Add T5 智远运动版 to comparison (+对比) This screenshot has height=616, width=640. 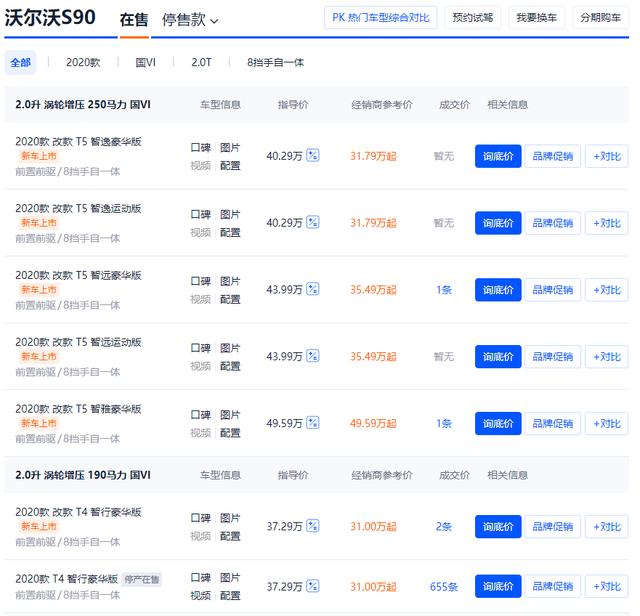point(607,356)
